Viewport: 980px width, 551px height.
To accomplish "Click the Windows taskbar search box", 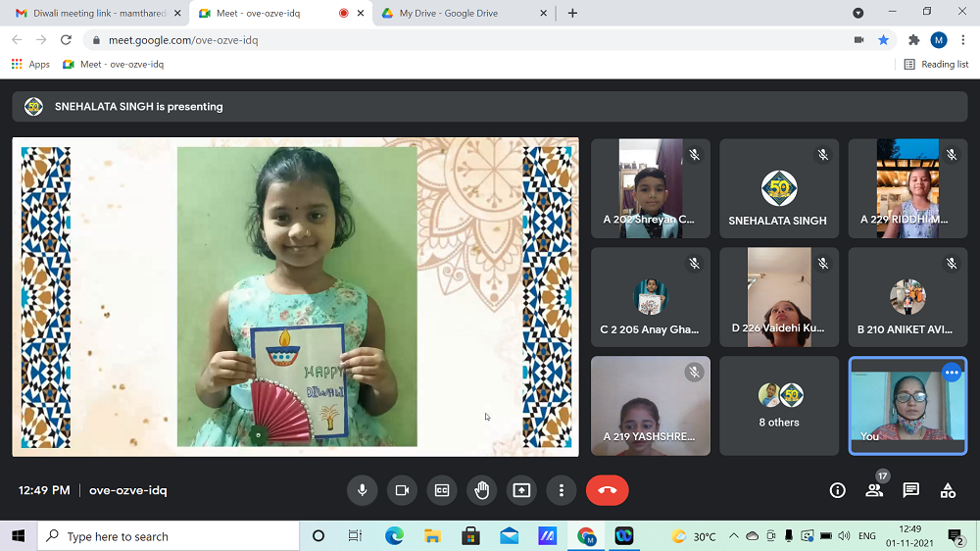I will [169, 536].
